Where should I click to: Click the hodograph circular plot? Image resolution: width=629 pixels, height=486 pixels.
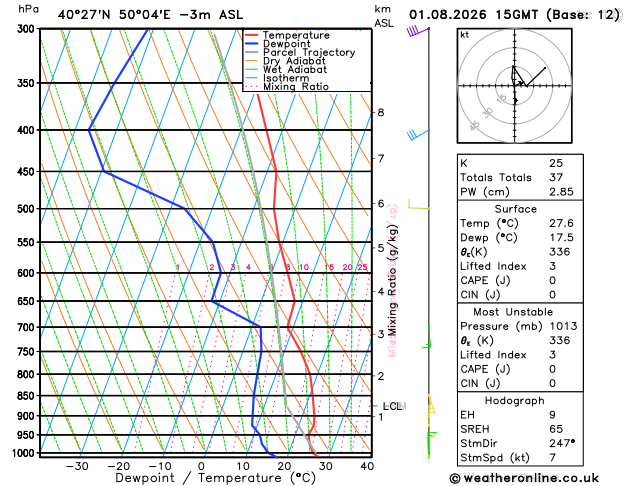click(515, 86)
